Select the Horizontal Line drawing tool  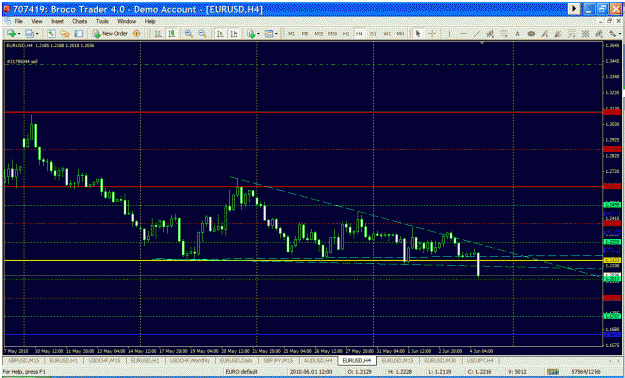(x=463, y=34)
